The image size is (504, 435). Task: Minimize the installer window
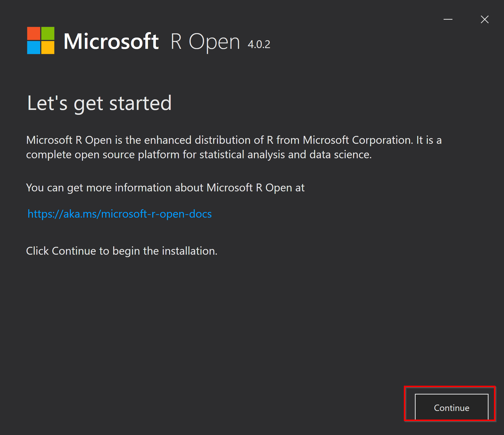(x=448, y=19)
